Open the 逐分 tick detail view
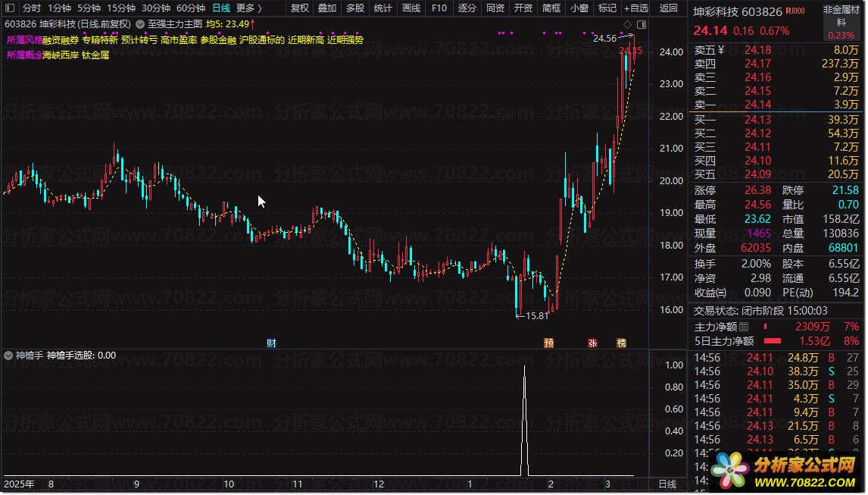Viewport: 868px width, 495px height. click(x=467, y=8)
